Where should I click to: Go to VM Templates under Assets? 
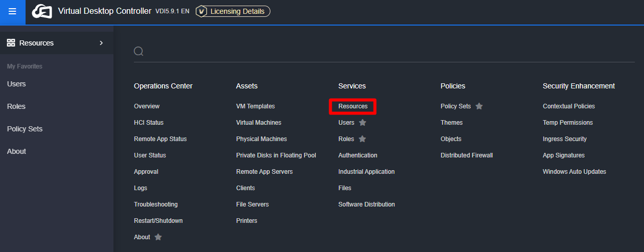point(255,106)
